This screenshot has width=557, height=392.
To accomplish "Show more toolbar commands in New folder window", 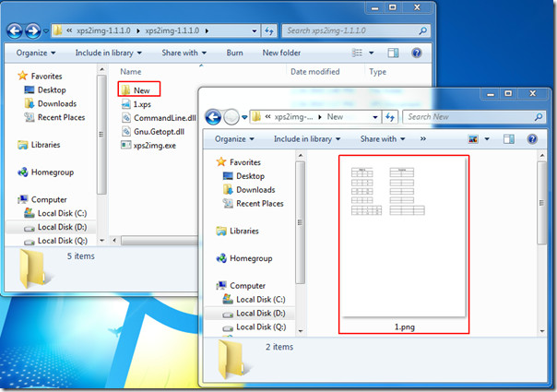I will click(x=423, y=139).
